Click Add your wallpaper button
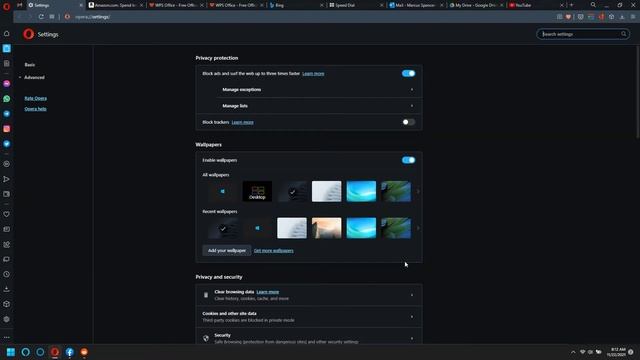Viewport: 640px width, 360px height. click(x=227, y=251)
